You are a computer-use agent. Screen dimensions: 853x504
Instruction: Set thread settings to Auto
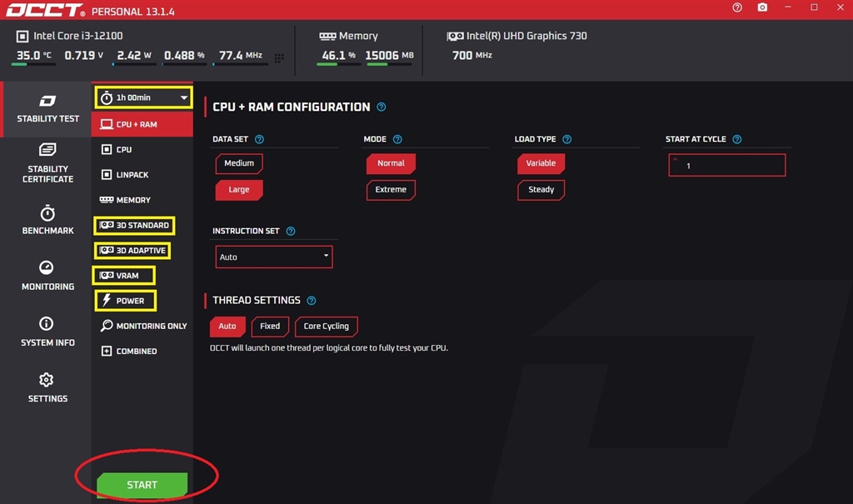pyautogui.click(x=227, y=327)
